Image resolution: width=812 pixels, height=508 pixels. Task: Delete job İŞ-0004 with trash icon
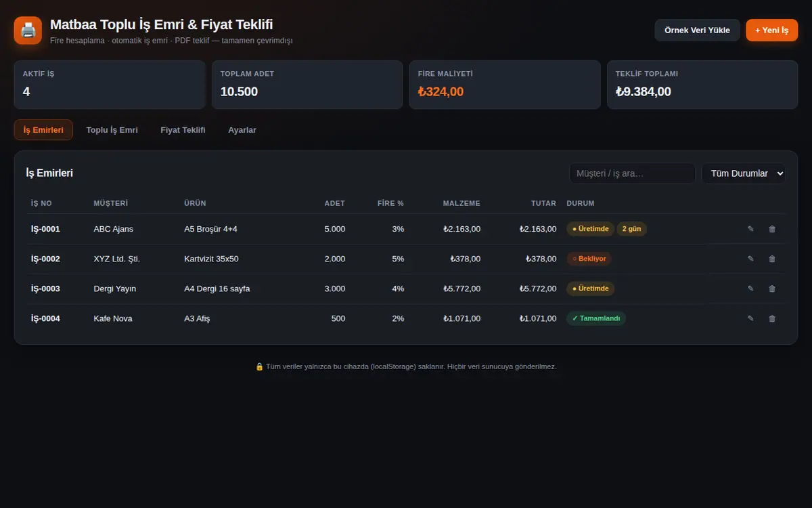(x=772, y=318)
